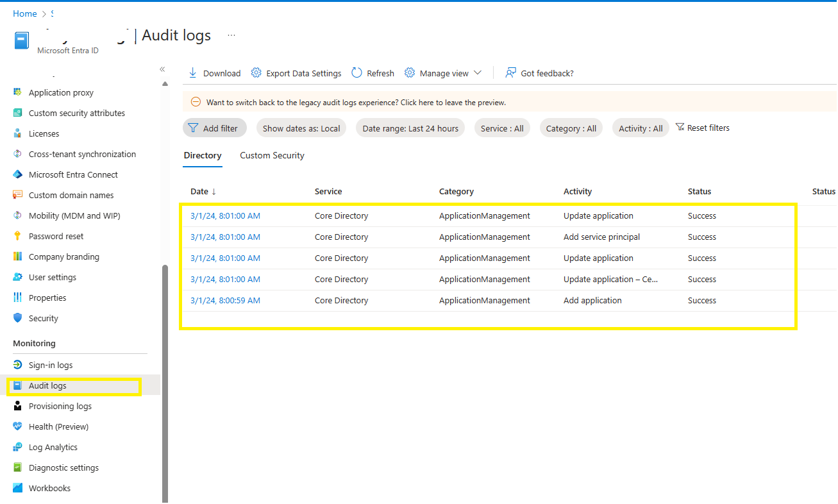Open Export Data Settings
This screenshot has height=504, width=838.
tap(296, 72)
